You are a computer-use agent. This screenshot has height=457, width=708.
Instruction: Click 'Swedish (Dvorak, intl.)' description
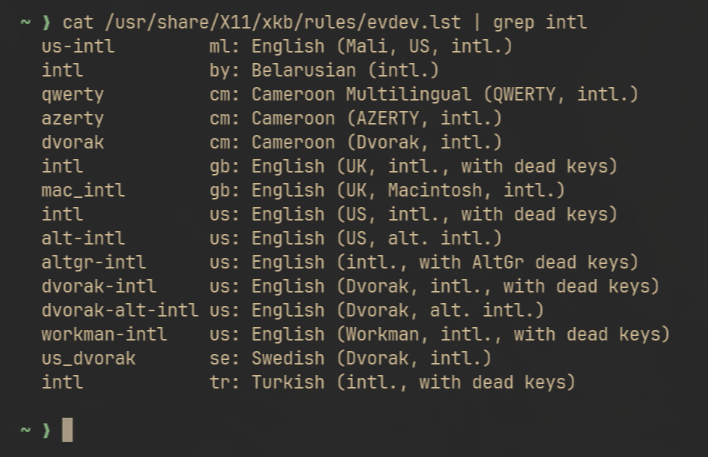(x=371, y=358)
